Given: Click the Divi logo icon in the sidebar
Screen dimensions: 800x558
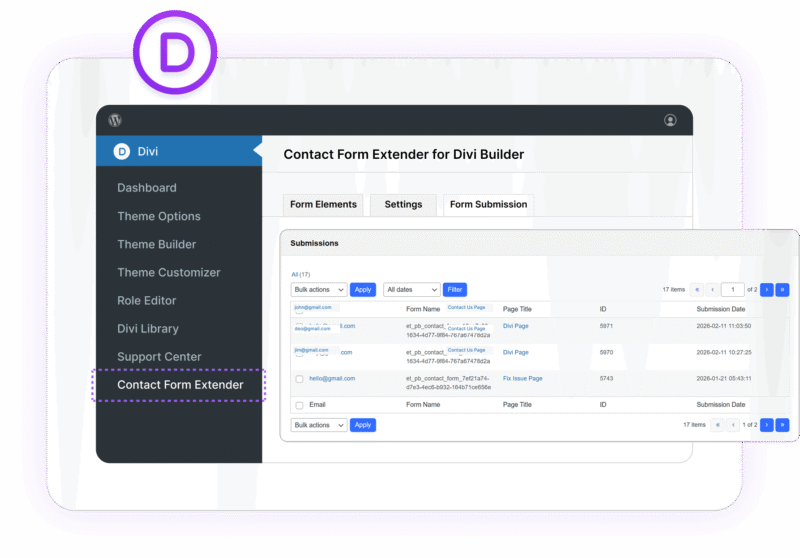Looking at the screenshot, I should click(x=122, y=152).
